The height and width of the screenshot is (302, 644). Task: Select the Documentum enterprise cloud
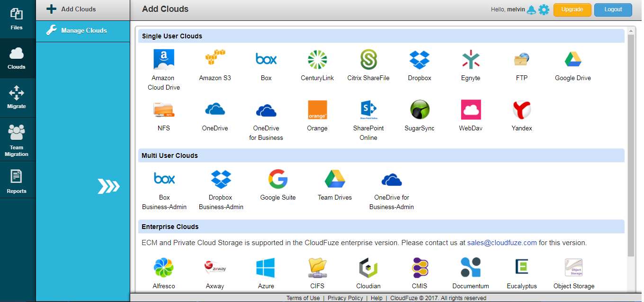coord(471,268)
